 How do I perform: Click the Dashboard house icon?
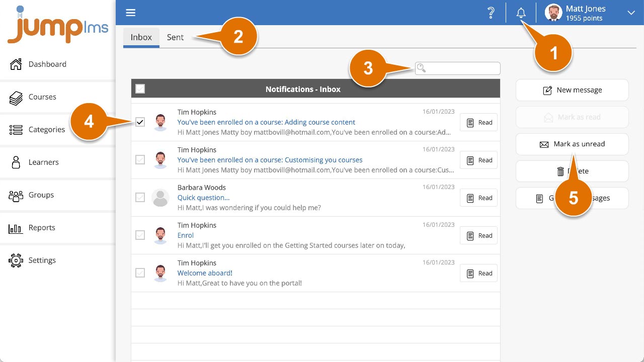click(x=16, y=64)
